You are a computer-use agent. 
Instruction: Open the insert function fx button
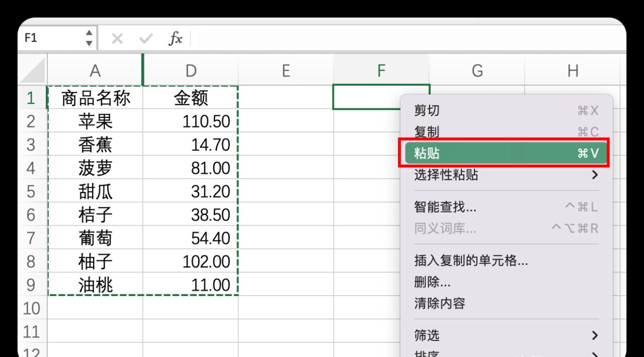click(x=175, y=38)
